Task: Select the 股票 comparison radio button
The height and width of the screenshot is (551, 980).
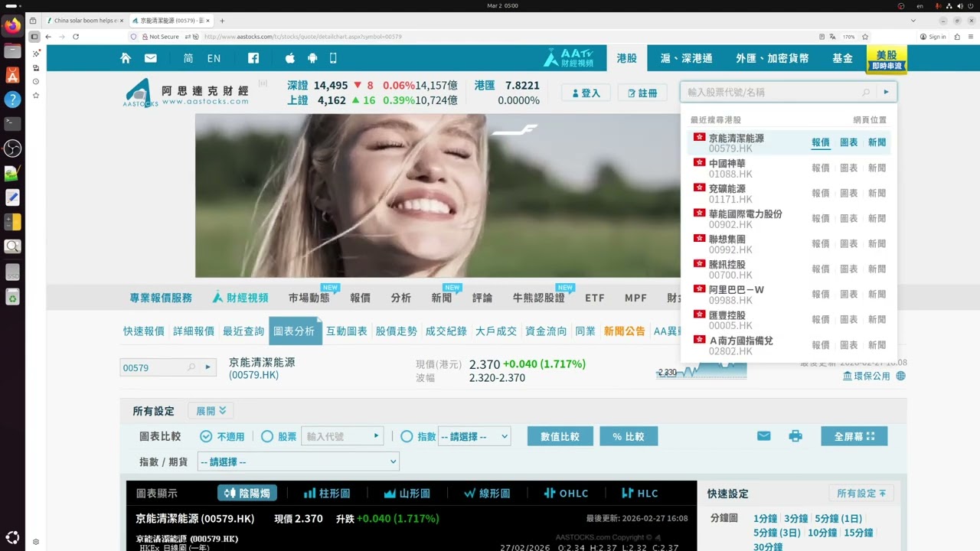Action: point(267,437)
